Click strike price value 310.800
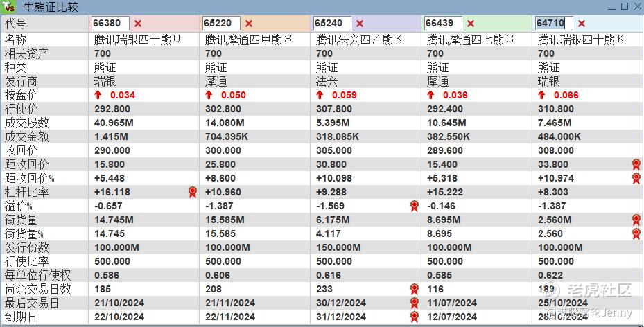644x327 pixels. [556, 109]
